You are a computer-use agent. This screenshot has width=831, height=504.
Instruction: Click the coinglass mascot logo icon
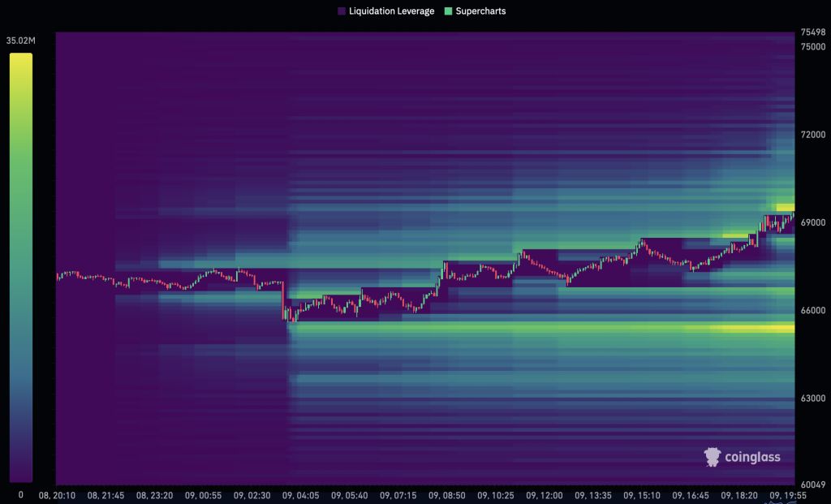[x=712, y=457]
